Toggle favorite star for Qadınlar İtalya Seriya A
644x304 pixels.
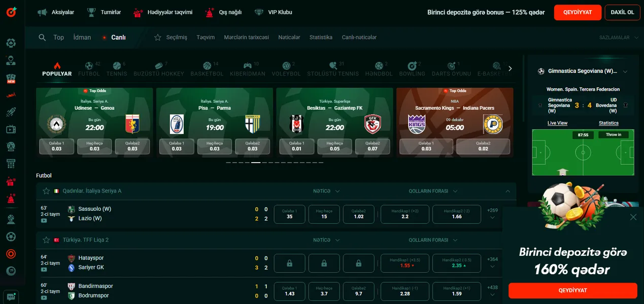[46, 191]
